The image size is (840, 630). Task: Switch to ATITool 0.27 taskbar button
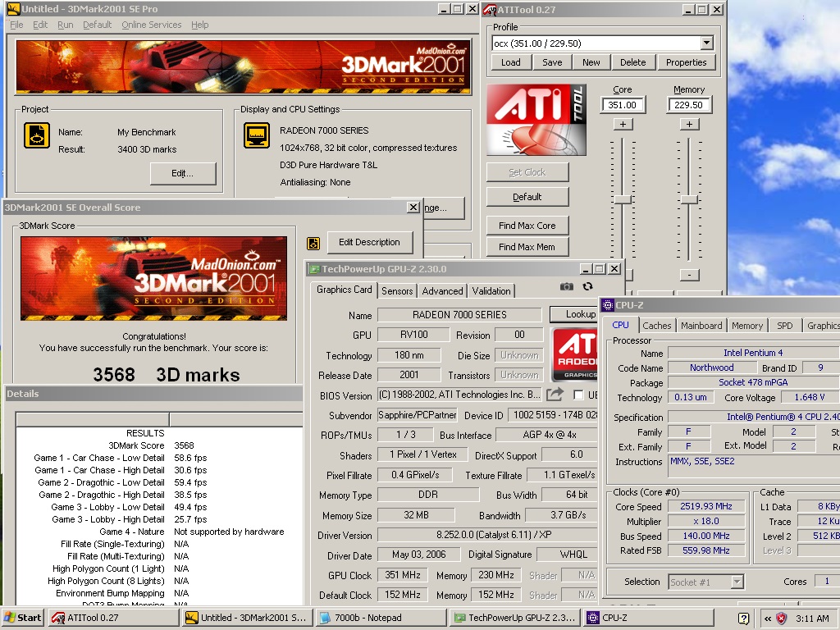point(113,618)
